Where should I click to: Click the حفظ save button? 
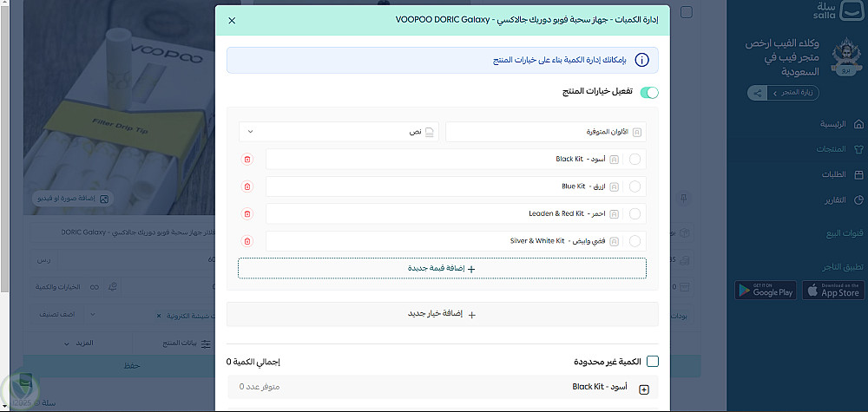133,366
